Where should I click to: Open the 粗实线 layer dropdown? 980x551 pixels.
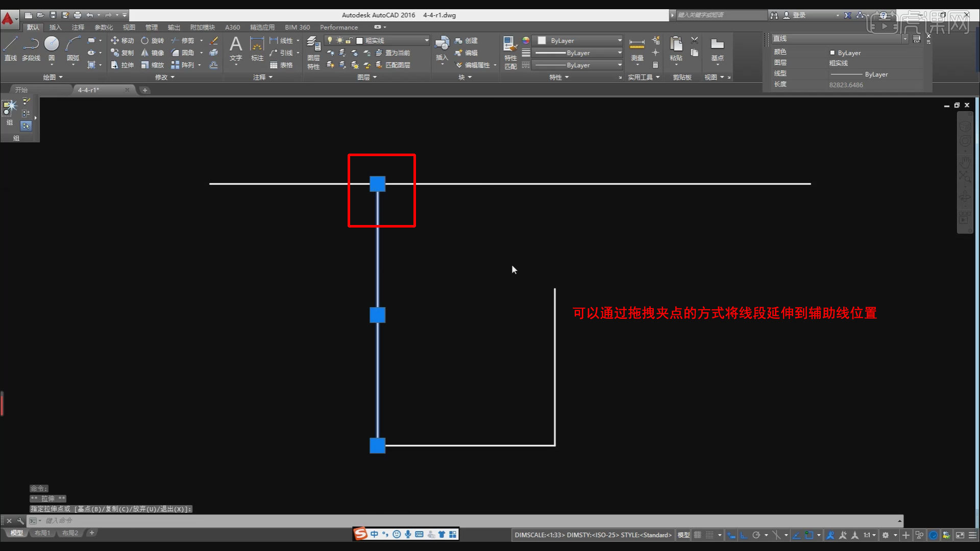[x=427, y=40]
